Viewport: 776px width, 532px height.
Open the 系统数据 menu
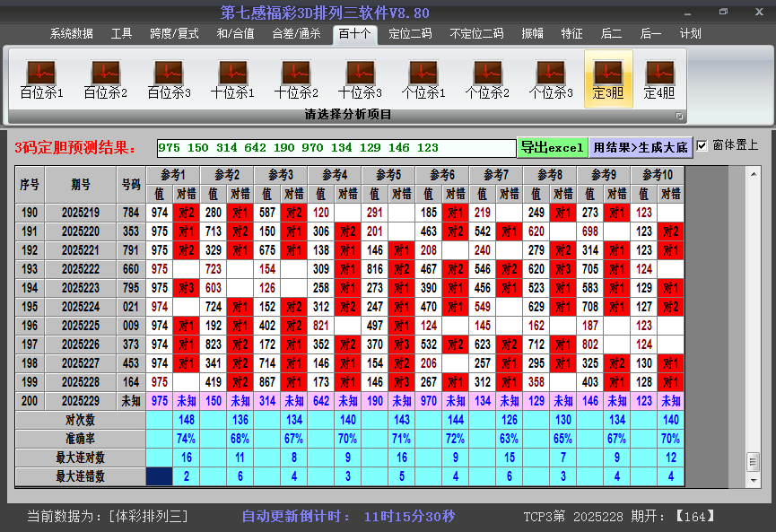[72, 34]
